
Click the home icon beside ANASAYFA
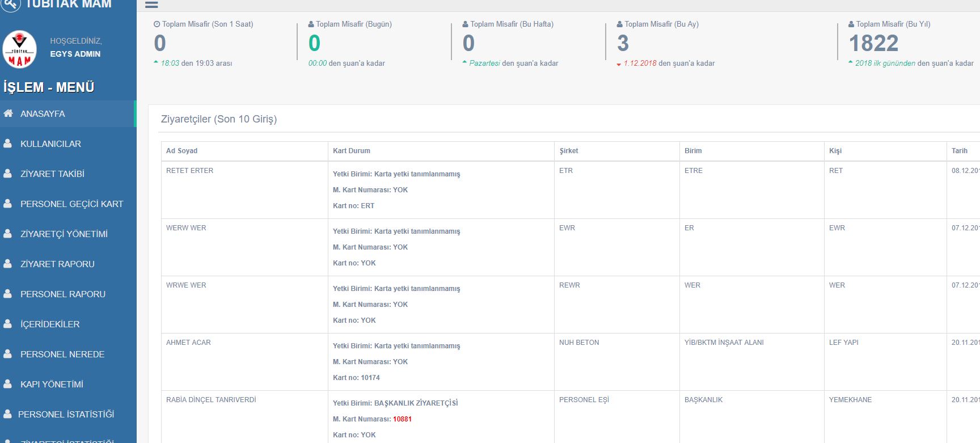tap(8, 113)
